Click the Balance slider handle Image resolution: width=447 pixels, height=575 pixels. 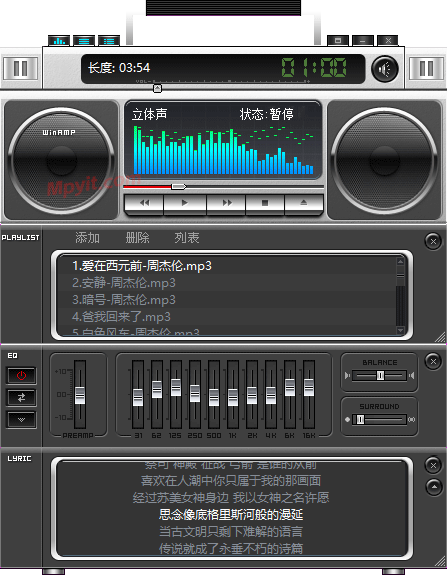point(380,376)
